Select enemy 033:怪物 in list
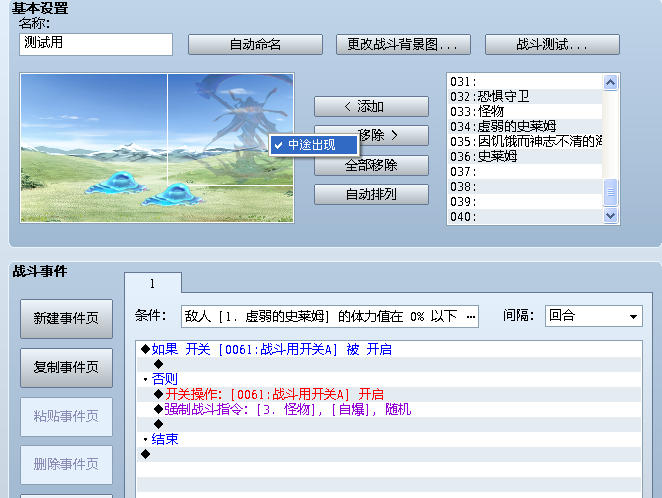This screenshot has width=662, height=498. point(525,112)
